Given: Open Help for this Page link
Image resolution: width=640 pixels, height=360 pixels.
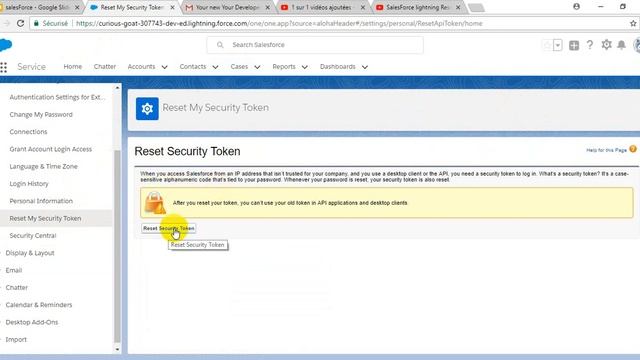Looking at the screenshot, I should tap(606, 150).
